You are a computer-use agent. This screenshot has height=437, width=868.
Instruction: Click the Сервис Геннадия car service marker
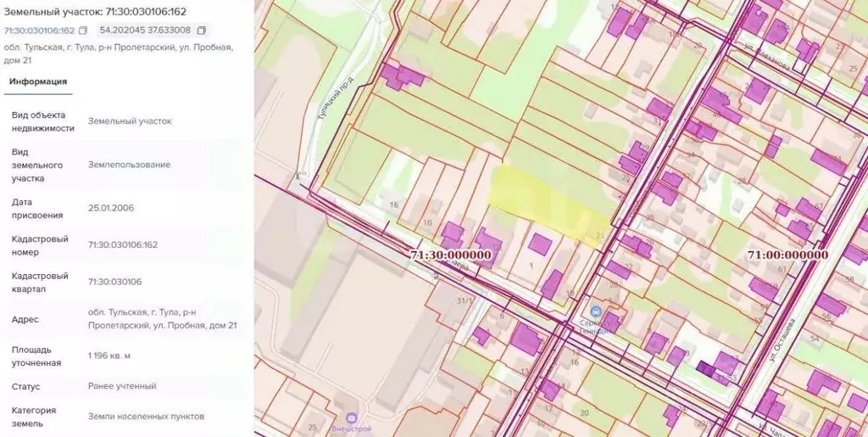coord(596,311)
